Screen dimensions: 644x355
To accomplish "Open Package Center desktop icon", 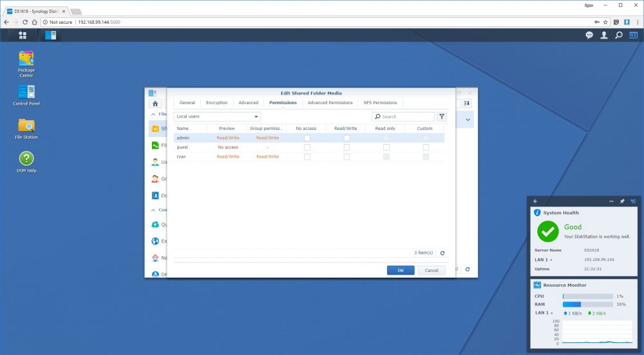I will pos(26,64).
